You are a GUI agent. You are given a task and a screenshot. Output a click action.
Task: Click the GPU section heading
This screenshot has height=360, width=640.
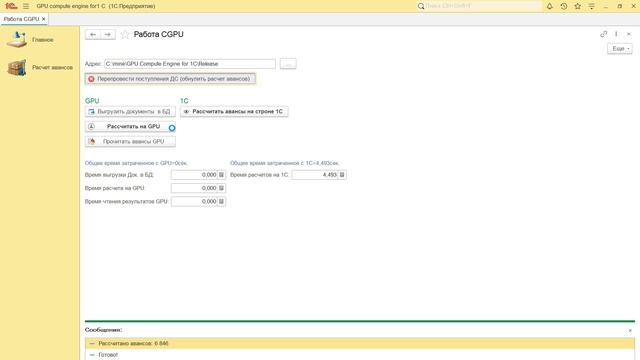click(92, 101)
